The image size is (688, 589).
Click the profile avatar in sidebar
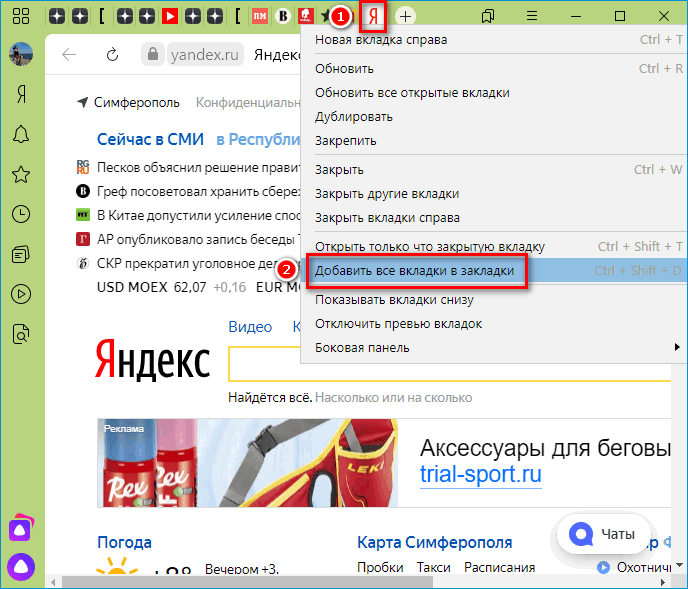click(21, 54)
